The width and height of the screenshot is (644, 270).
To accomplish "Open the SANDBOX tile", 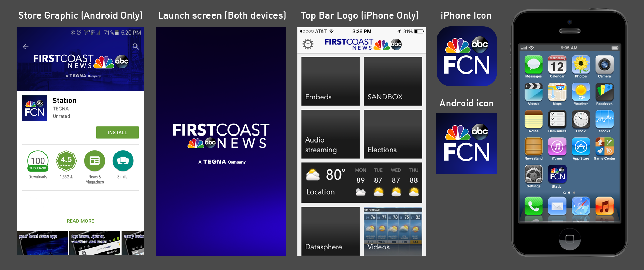I will pyautogui.click(x=393, y=81).
